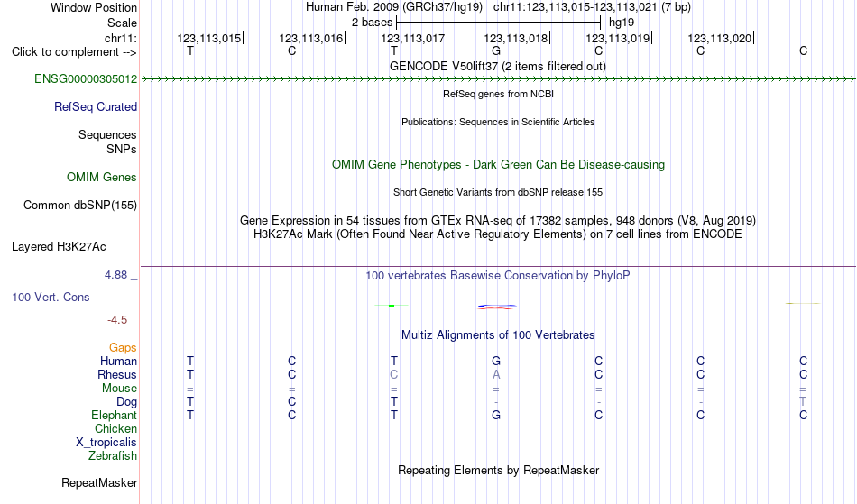This screenshot has height=504, width=857.
Task: Click the -4.5 lower PhyloP axis value
Action: [117, 319]
